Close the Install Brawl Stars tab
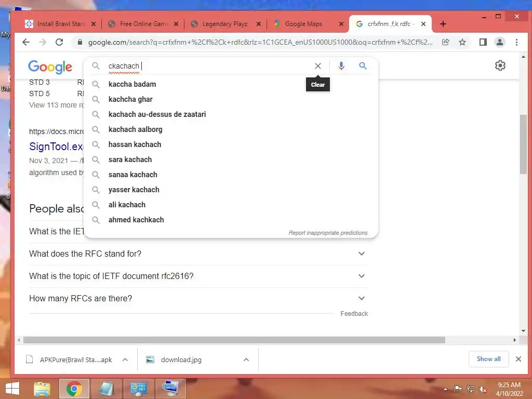This screenshot has width=532, height=399. pyautogui.click(x=94, y=24)
